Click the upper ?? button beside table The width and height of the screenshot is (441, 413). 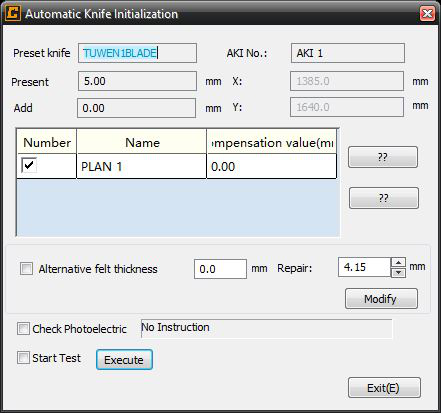pos(383,157)
